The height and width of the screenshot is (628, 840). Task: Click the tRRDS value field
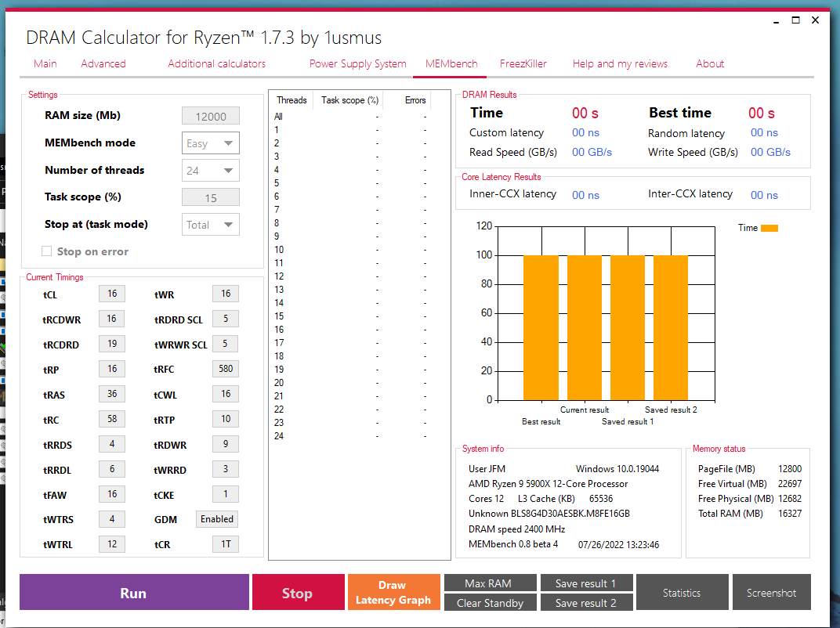[112, 444]
